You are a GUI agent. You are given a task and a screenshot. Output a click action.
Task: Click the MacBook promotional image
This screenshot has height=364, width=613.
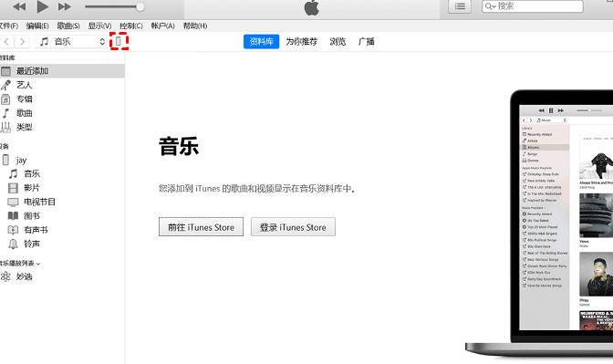tap(539, 223)
